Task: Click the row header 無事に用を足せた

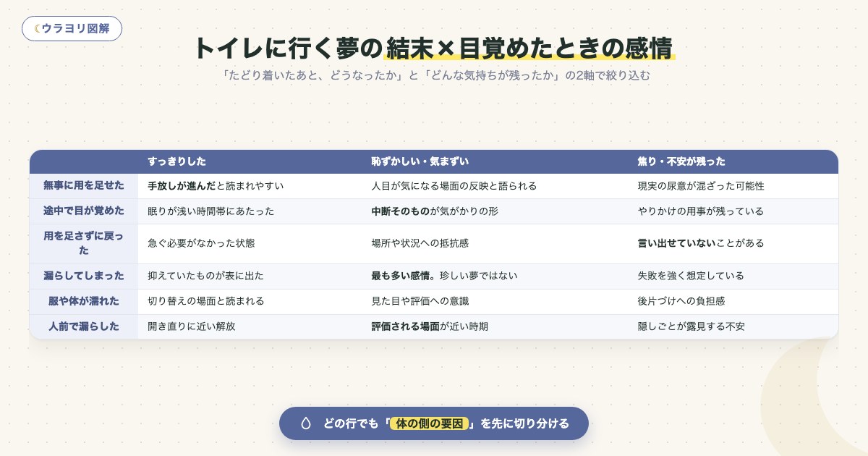Action: pos(84,186)
